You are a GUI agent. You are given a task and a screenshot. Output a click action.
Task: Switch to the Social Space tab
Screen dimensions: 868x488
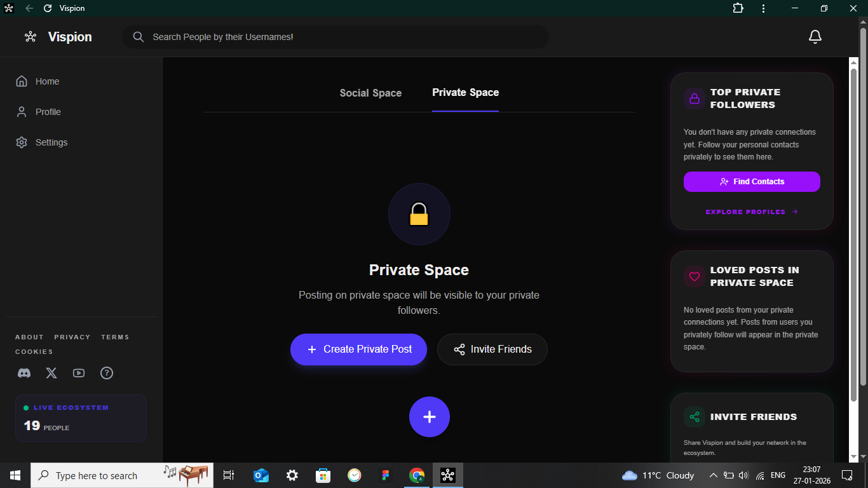(370, 93)
